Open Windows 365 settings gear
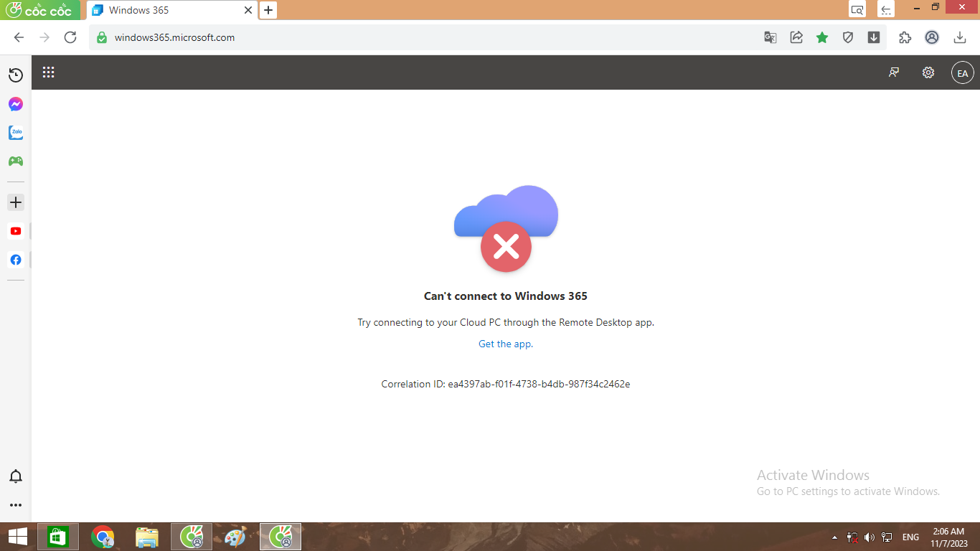This screenshot has width=980, height=551. coord(928,72)
